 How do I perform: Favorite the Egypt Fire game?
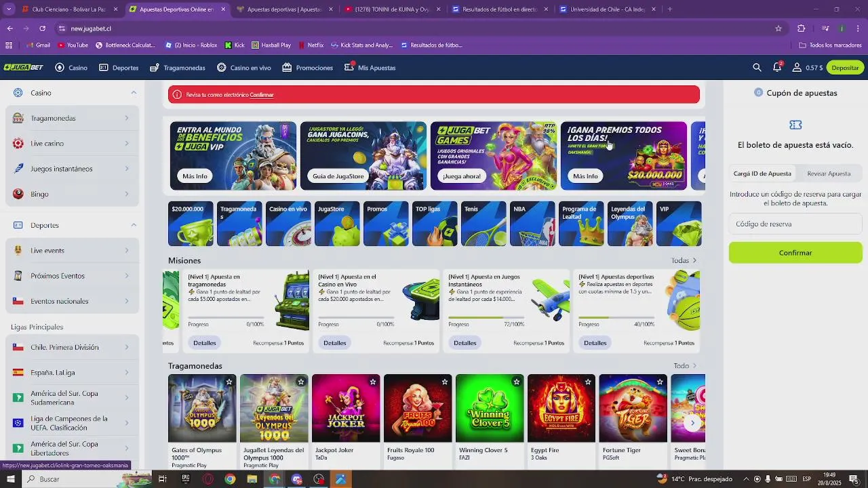588,382
